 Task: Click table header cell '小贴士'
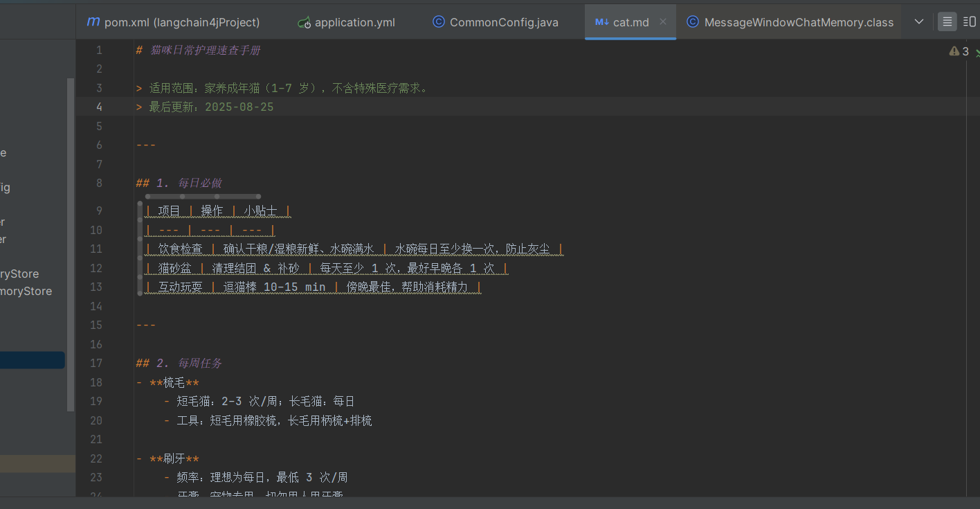(x=260, y=211)
